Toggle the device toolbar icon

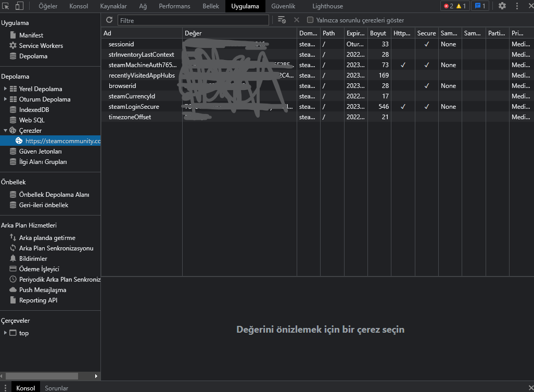pyautogui.click(x=19, y=6)
